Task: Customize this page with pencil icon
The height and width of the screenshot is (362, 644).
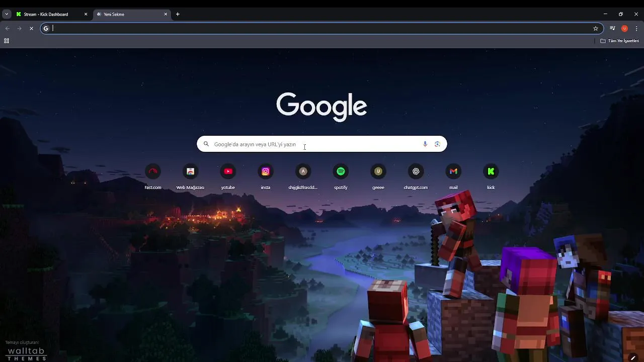Action: click(x=633, y=358)
